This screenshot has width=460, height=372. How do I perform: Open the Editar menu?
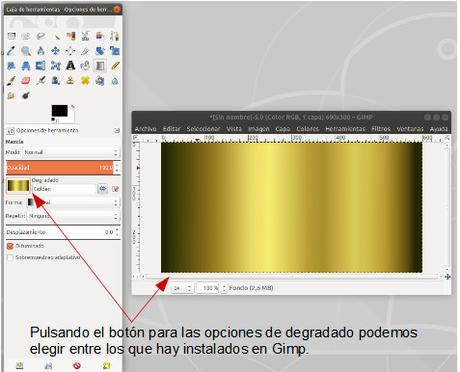pyautogui.click(x=171, y=129)
